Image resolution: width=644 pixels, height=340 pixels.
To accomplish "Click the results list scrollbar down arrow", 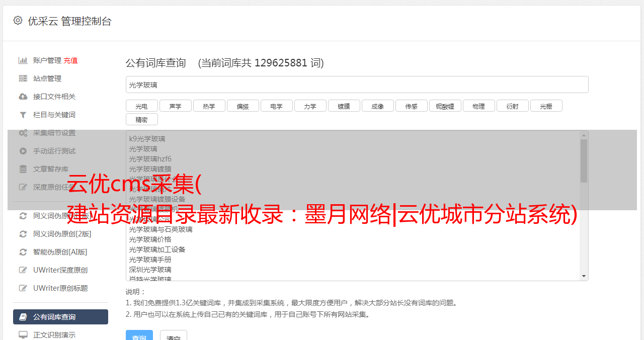I will pyautogui.click(x=584, y=276).
